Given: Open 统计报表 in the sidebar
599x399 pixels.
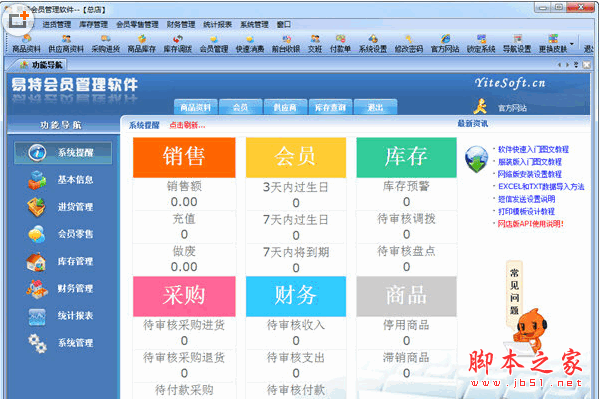Looking at the screenshot, I should [x=61, y=316].
